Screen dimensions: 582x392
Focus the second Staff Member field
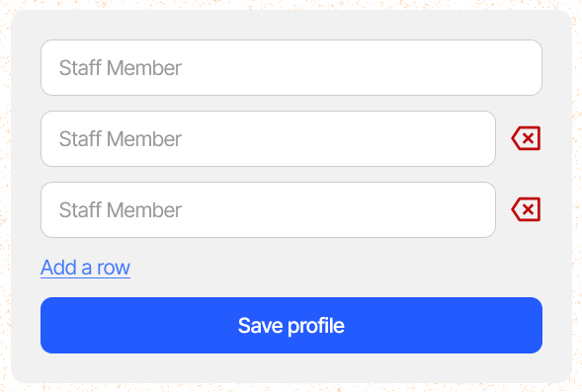click(268, 138)
